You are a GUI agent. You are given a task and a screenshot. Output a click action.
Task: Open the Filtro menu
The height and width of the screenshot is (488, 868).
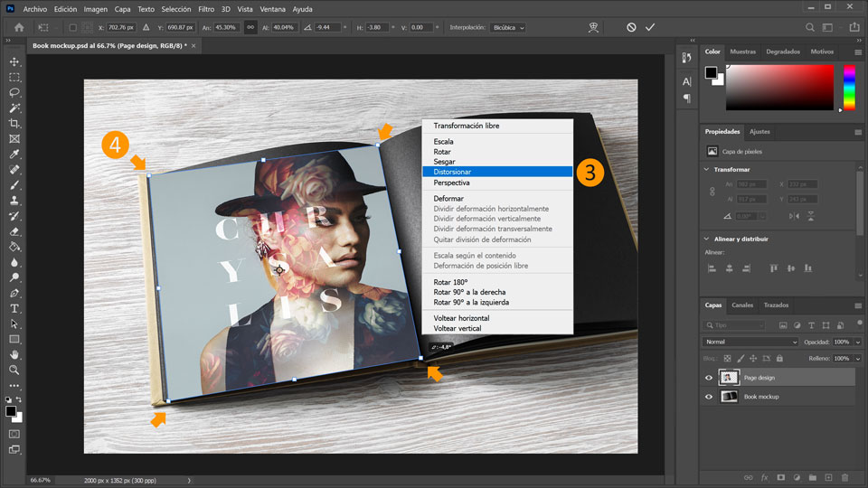coord(206,8)
